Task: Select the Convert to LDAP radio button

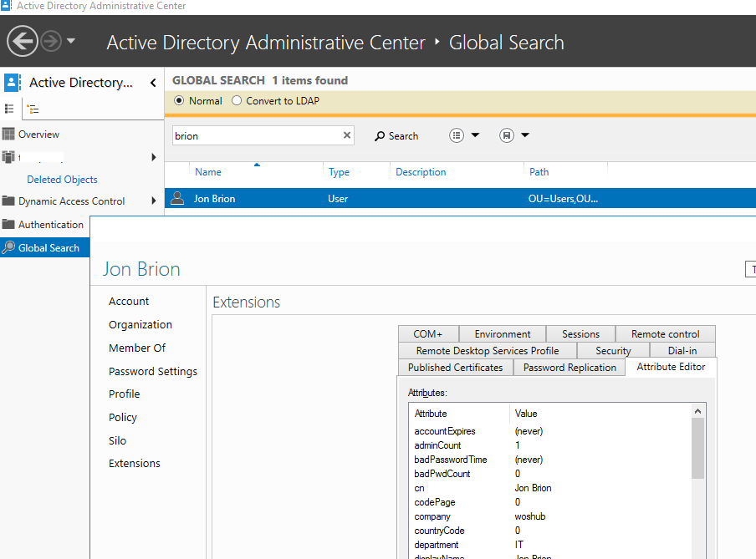Action: point(236,100)
